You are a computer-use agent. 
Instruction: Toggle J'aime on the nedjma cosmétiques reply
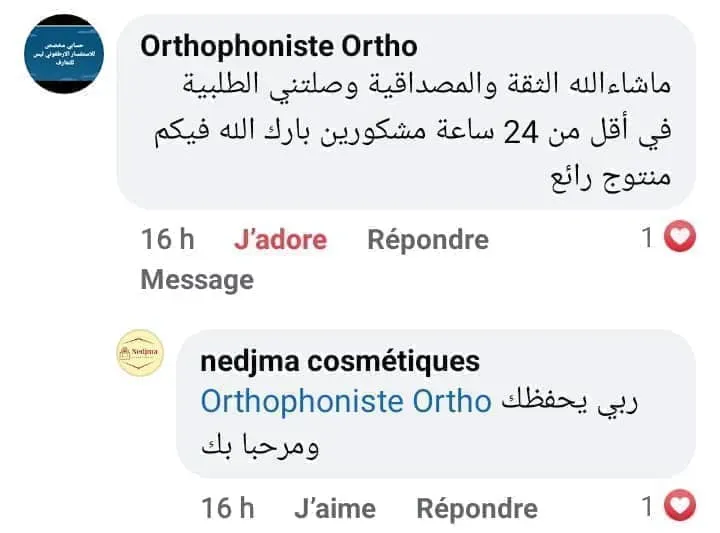[x=335, y=509]
